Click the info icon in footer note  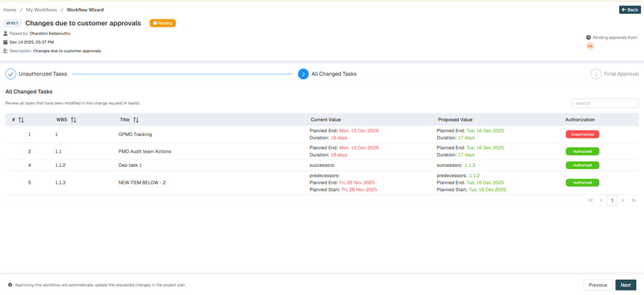point(10,285)
